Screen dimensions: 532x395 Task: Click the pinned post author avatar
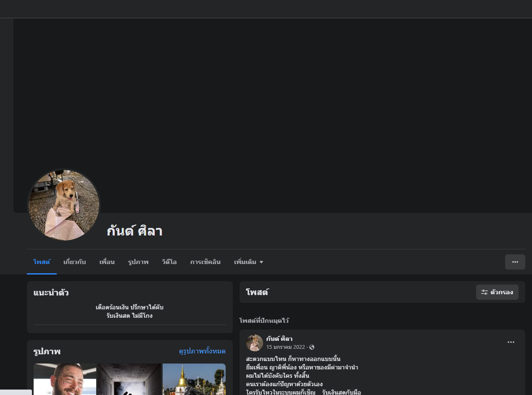tap(255, 343)
